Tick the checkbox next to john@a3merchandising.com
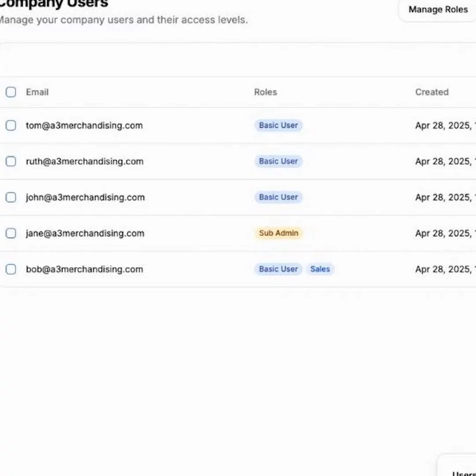Screen dimensions: 476x476 coord(11,197)
